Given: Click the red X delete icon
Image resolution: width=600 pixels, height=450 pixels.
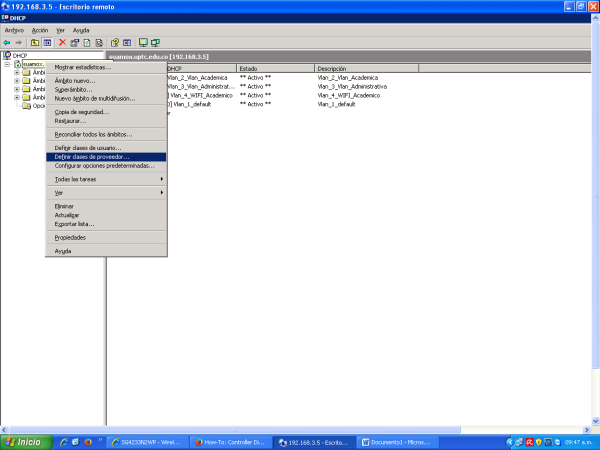Looking at the screenshot, I should pos(62,42).
